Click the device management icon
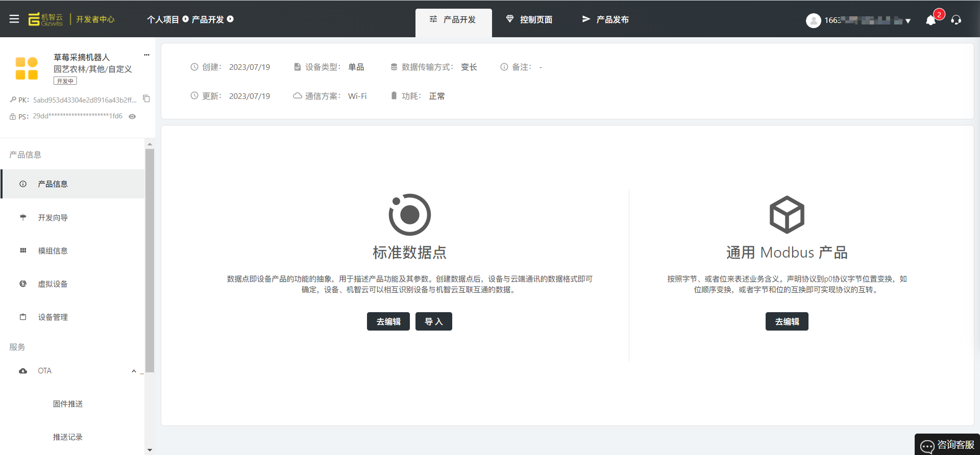 click(x=23, y=317)
